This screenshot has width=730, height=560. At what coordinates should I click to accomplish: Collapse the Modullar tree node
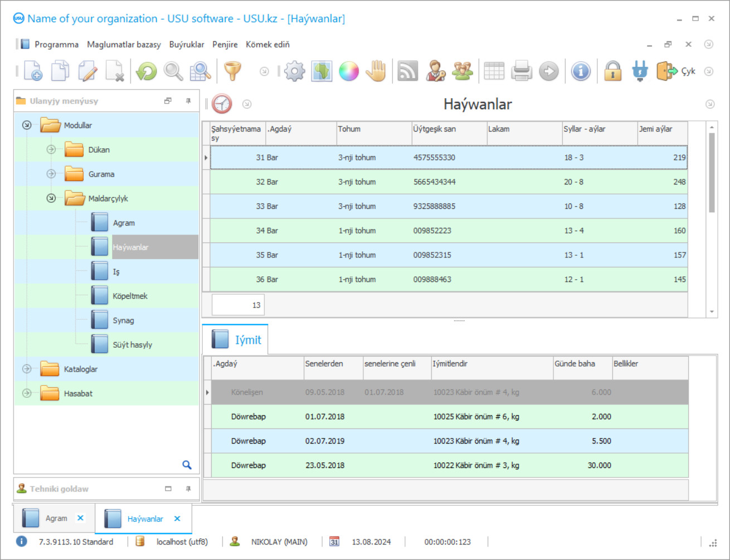pos(27,125)
